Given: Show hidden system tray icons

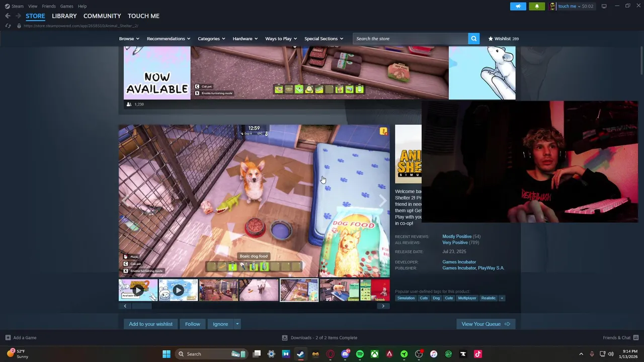Looking at the screenshot, I should point(581,354).
